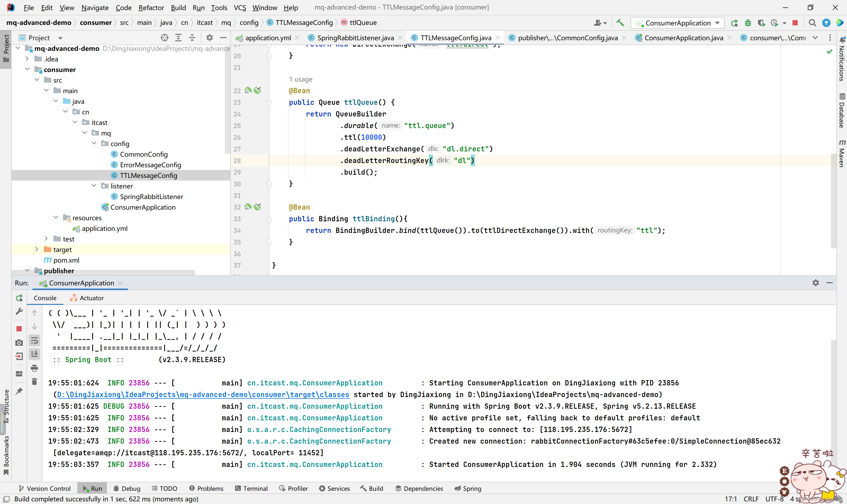This screenshot has width=847, height=504.
Task: Toggle the Actuator tab in Run panel
Action: pyautogui.click(x=91, y=298)
